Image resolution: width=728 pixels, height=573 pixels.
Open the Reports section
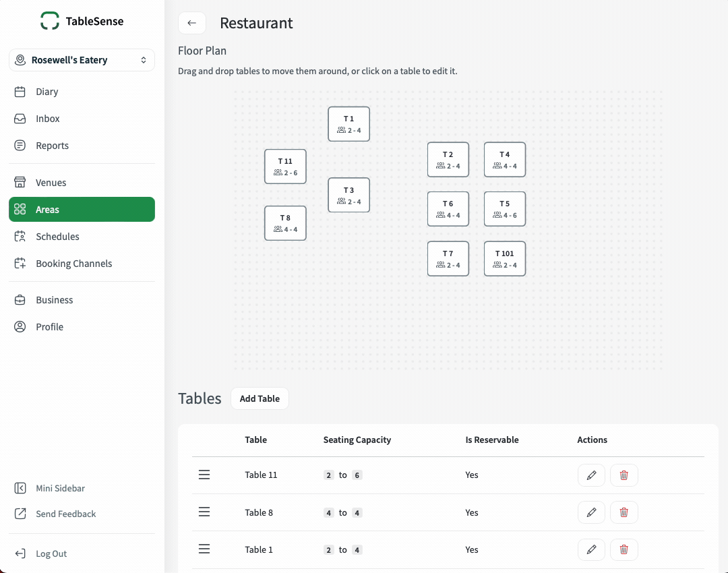click(x=52, y=146)
